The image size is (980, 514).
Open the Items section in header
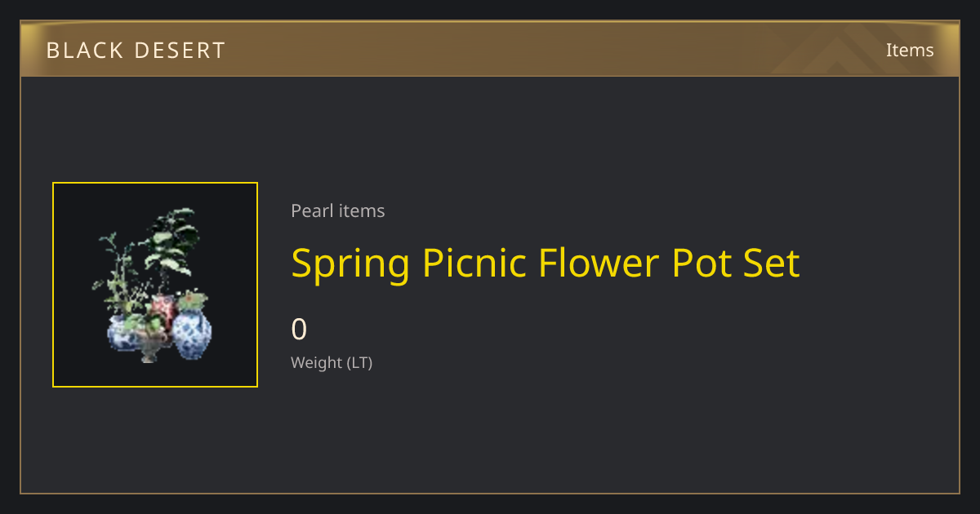[x=910, y=50]
